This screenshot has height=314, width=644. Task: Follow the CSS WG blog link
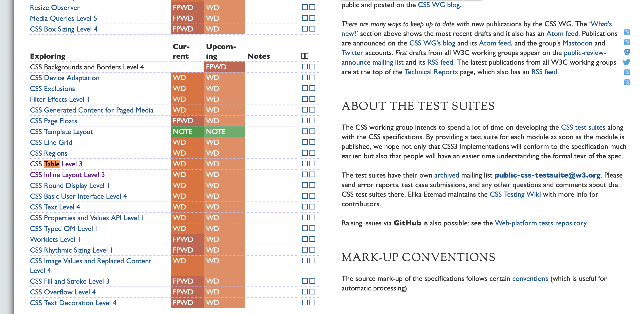pos(439,5)
